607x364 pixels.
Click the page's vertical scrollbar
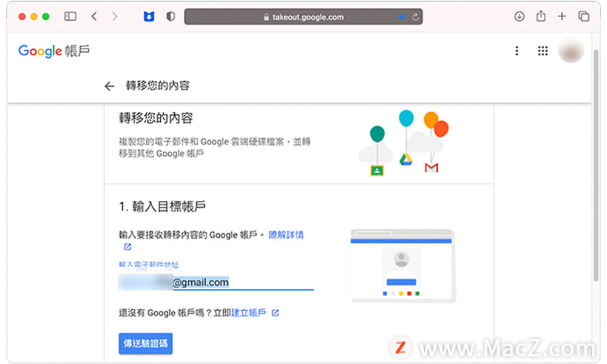(x=596, y=166)
